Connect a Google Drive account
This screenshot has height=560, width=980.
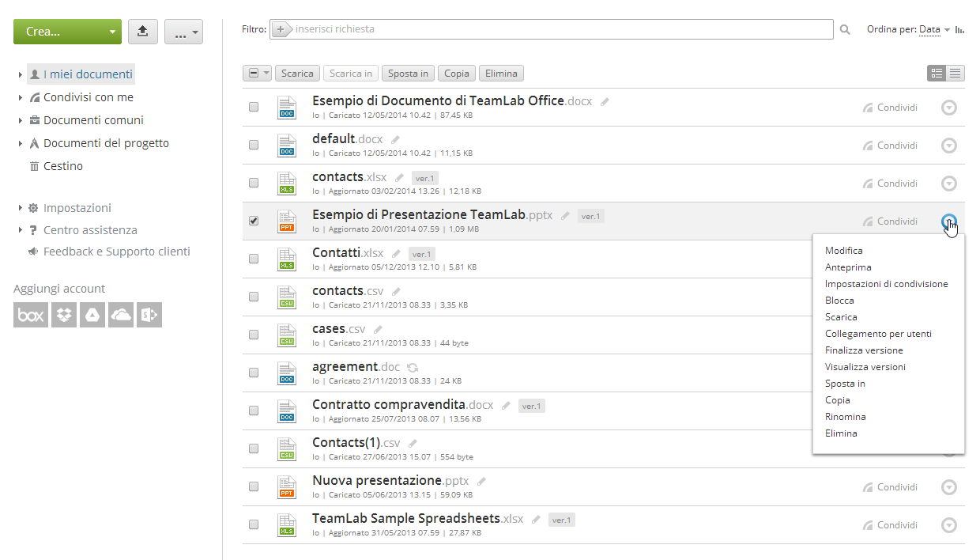pos(92,315)
